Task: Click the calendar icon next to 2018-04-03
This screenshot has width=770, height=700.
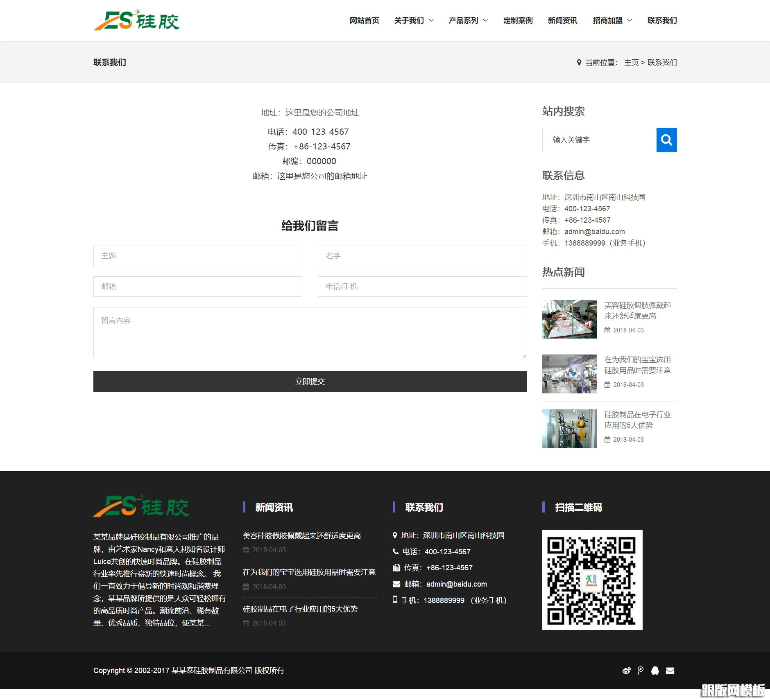Action: 608,330
